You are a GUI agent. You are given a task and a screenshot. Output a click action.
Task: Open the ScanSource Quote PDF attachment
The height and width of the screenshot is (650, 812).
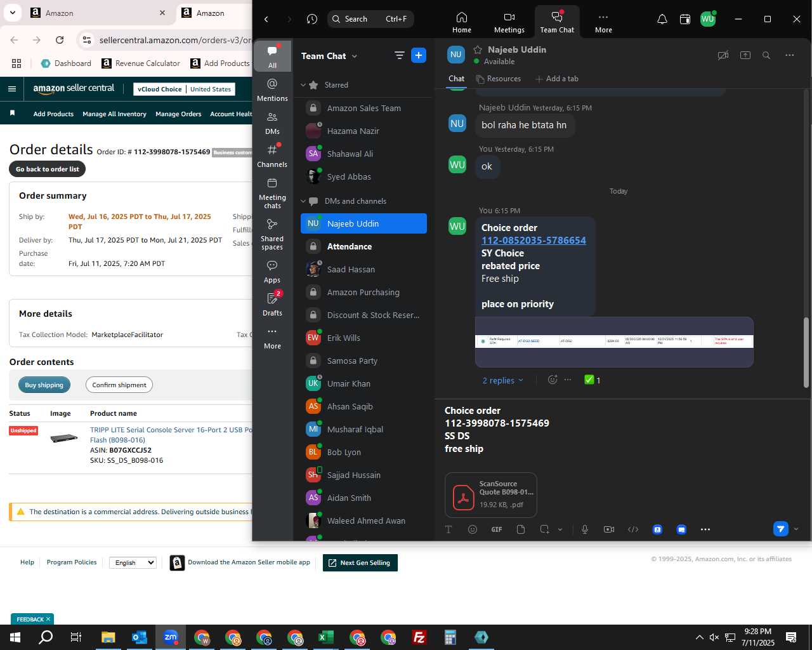coord(491,495)
